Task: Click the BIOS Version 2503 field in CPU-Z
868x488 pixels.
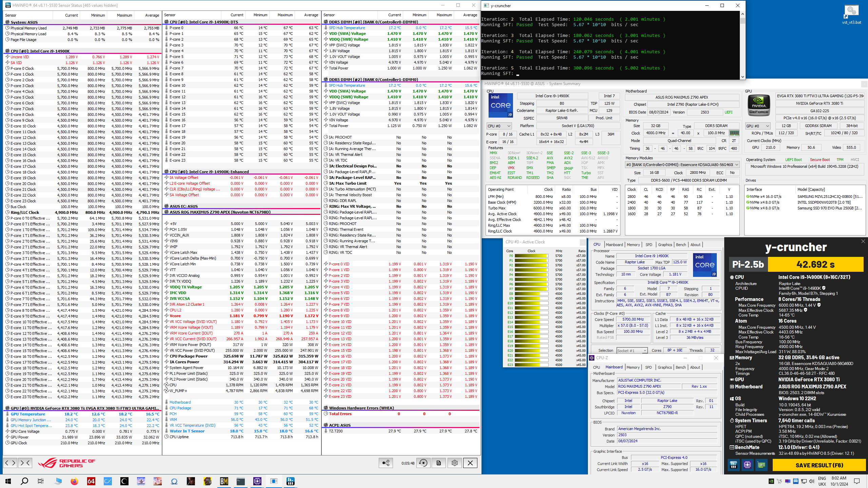Action: (667, 435)
